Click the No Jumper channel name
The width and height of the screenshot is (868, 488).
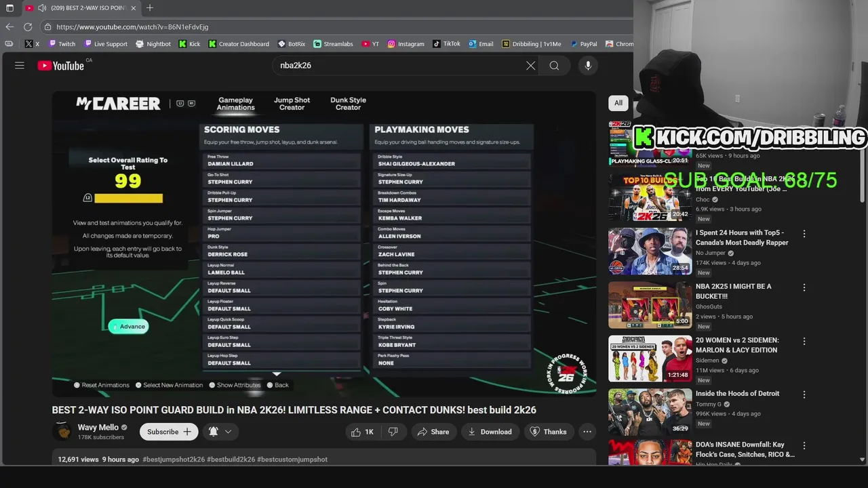pos(711,253)
